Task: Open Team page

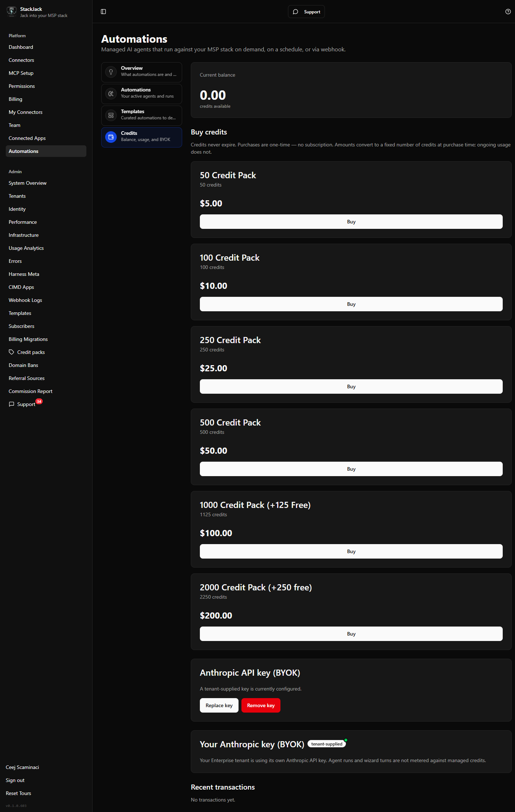Action: [x=46, y=125]
